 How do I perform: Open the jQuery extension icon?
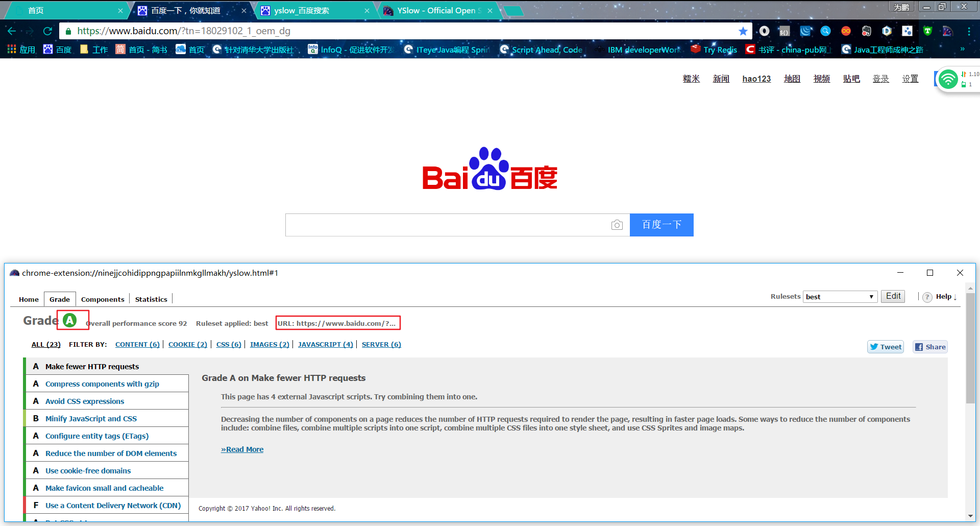point(805,31)
